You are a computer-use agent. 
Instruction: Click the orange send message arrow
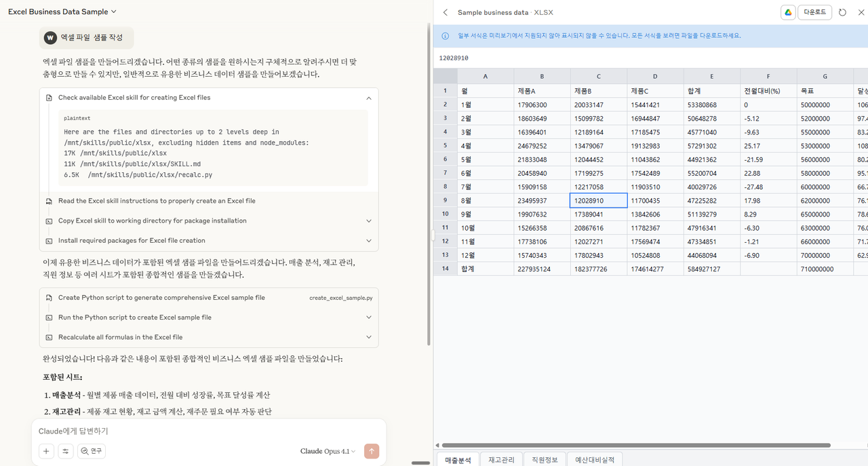[371, 450]
